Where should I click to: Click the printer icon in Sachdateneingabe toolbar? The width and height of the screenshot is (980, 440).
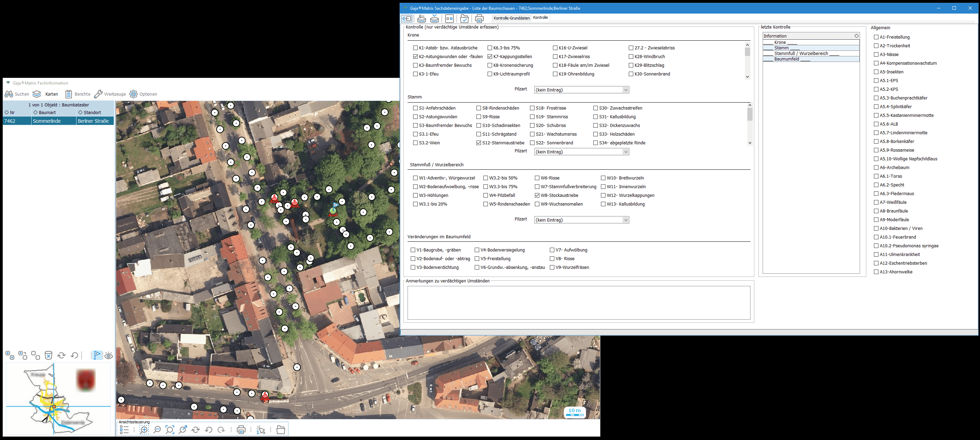(479, 18)
